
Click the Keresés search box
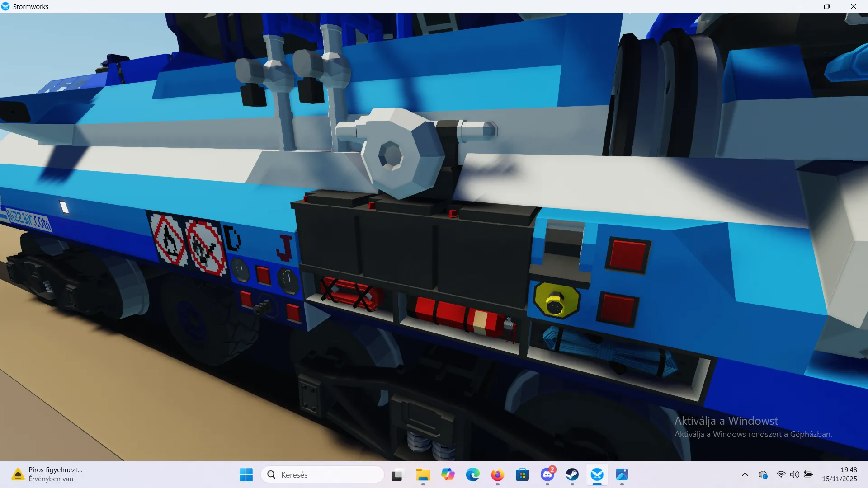pyautogui.click(x=323, y=474)
